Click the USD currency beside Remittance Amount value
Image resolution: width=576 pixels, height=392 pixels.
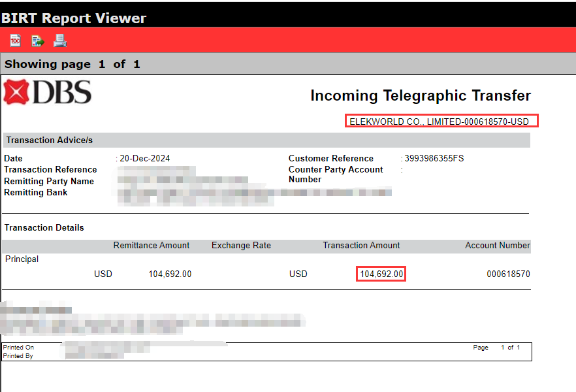[x=103, y=274]
